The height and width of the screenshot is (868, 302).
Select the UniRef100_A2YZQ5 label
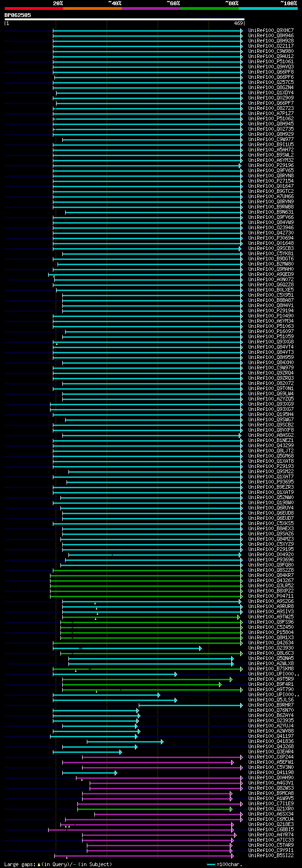coord(271,399)
